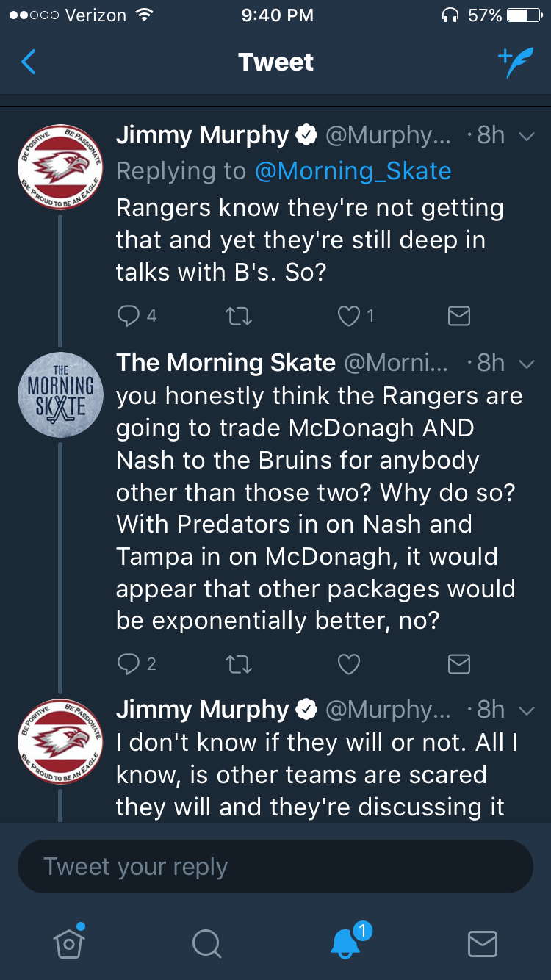Compose a new tweet with feather icon
Image resolution: width=551 pixels, height=980 pixels.
coord(515,62)
